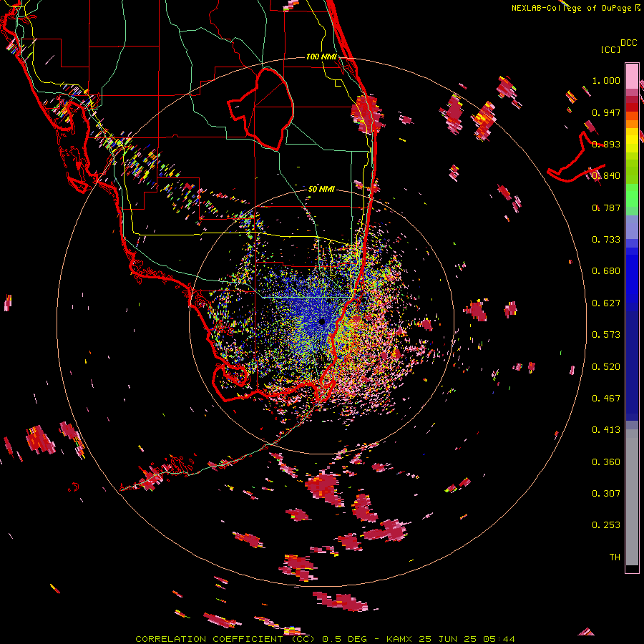Click the 0.733 scale value

click(x=606, y=240)
